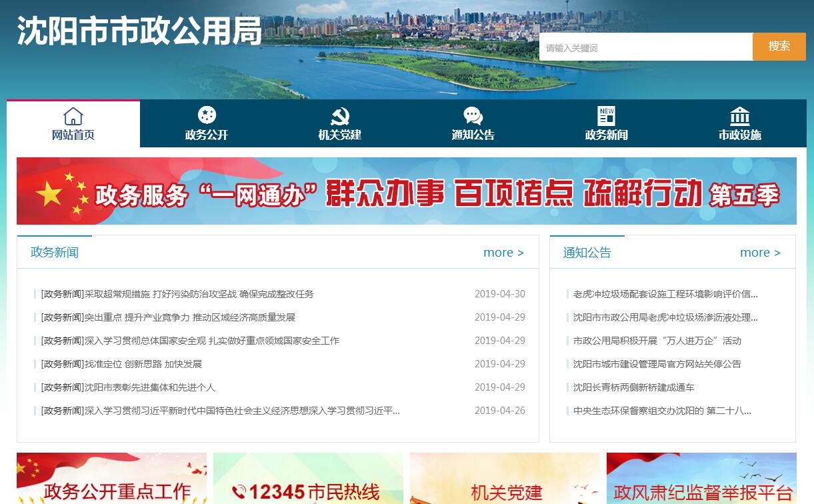Screen dimensions: 814x504
Task: Open news 采取超常规措施 打好污染防治攻坚战
Action: coord(177,294)
